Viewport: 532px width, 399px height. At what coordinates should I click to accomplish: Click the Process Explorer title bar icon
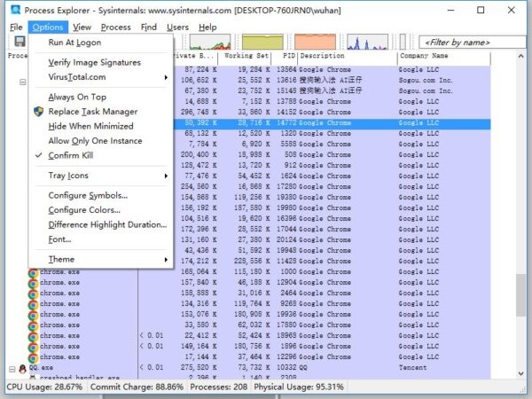click(x=16, y=10)
